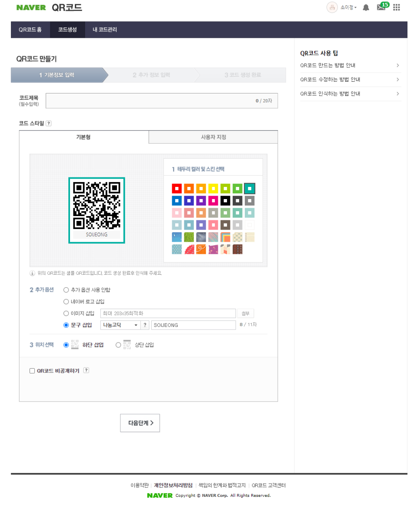Click the private QR code help icon
Screen dimensions: 420x509
coord(86,370)
